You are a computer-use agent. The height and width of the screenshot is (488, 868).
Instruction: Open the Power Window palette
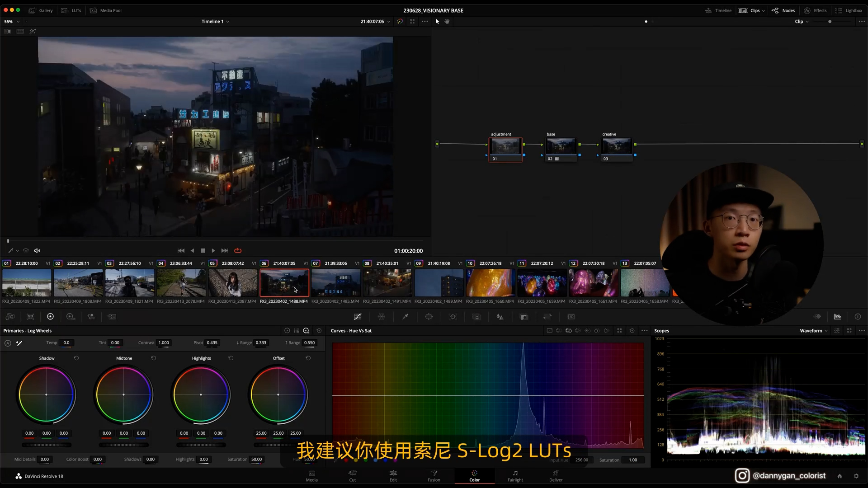(429, 317)
